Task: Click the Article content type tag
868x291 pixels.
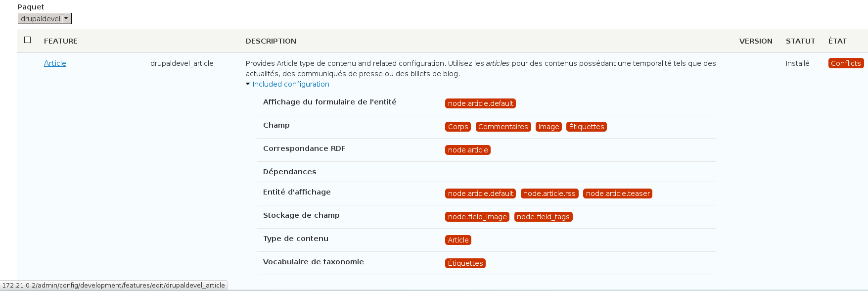Action: coord(458,240)
